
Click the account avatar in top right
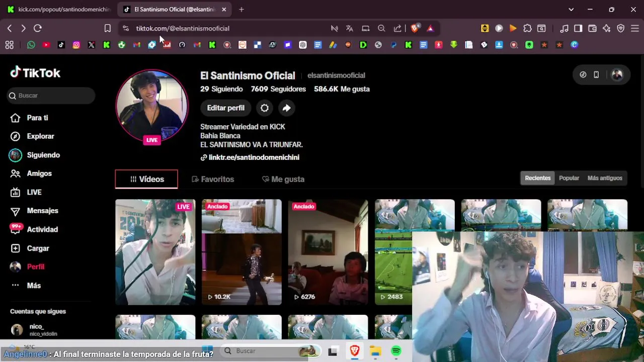click(x=617, y=75)
